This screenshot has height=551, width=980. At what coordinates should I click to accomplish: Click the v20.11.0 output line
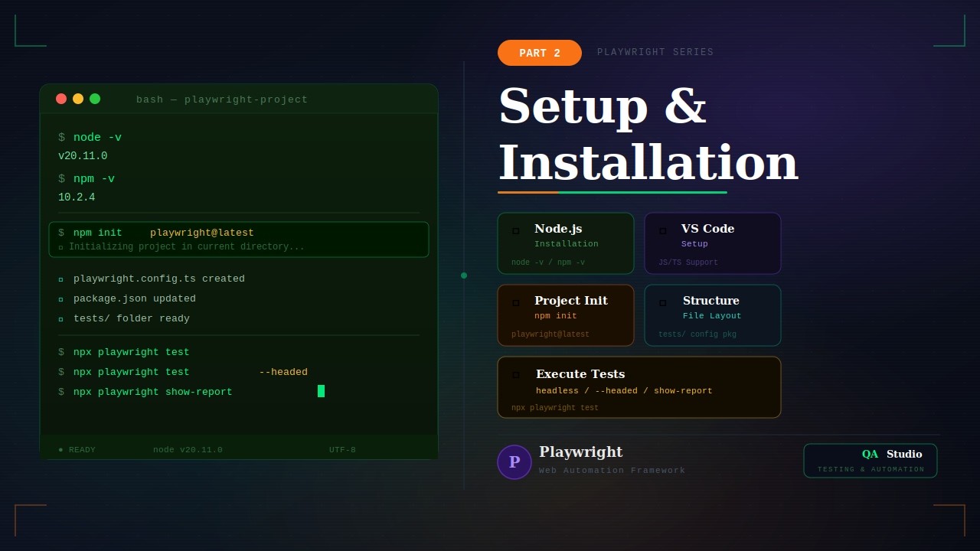point(83,156)
